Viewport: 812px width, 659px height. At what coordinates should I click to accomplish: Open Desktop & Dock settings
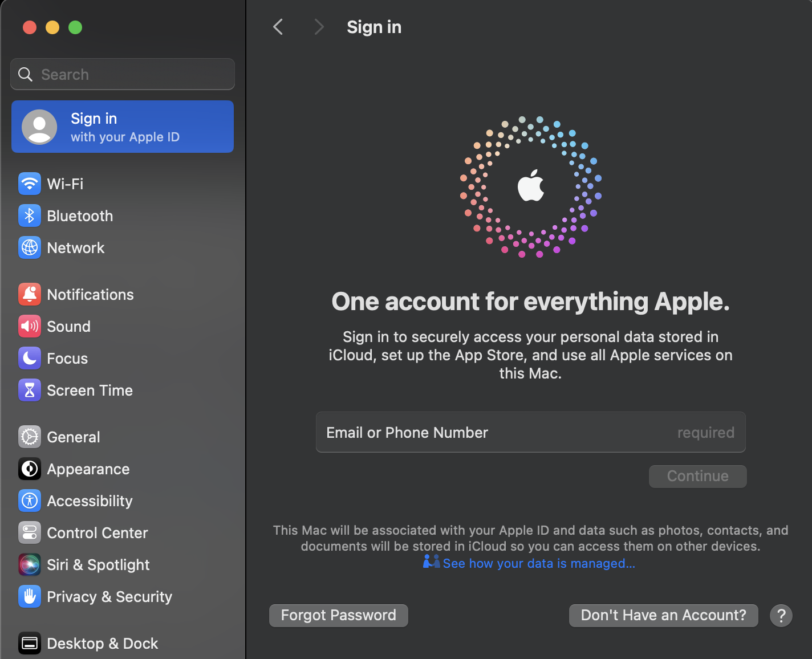[102, 643]
